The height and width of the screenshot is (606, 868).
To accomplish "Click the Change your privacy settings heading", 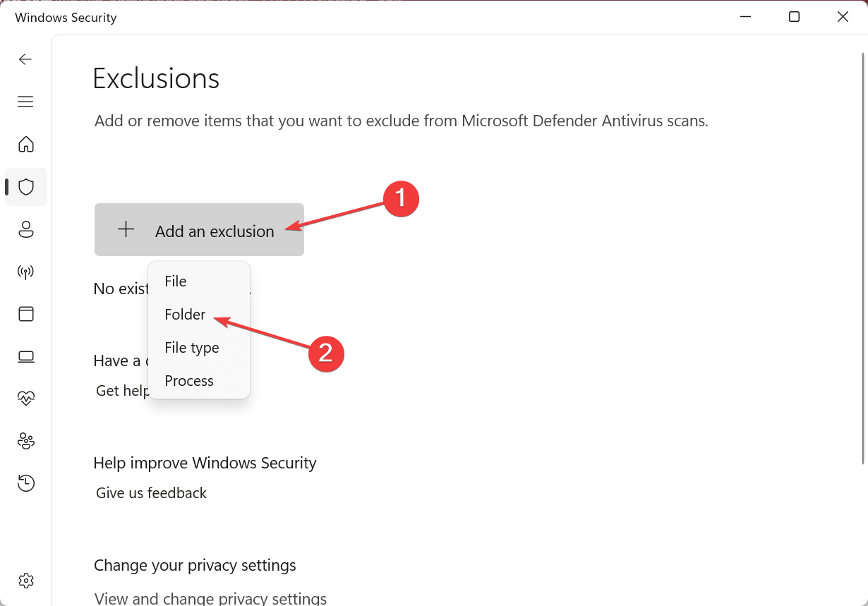I will (195, 566).
